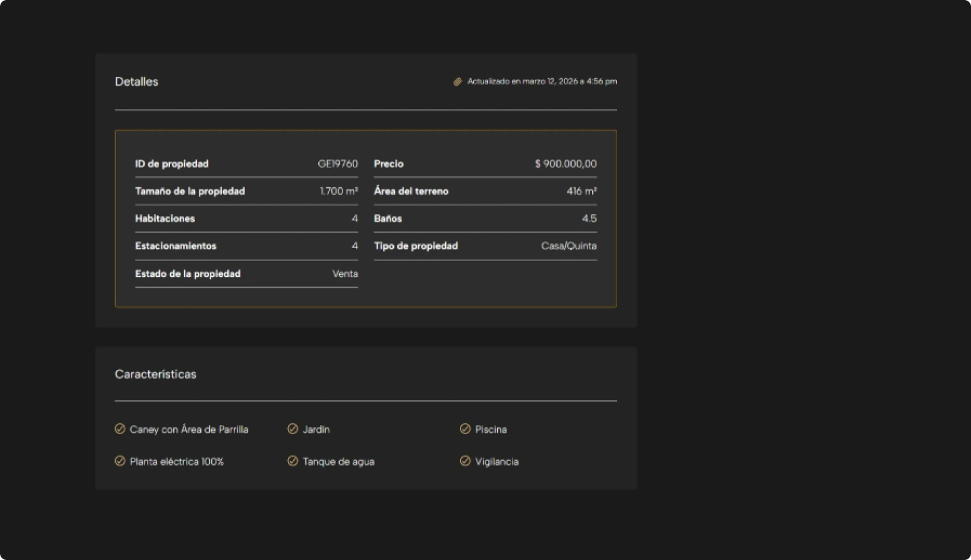Image resolution: width=971 pixels, height=560 pixels.
Task: Select the property ID value GE19760
Action: 338,164
